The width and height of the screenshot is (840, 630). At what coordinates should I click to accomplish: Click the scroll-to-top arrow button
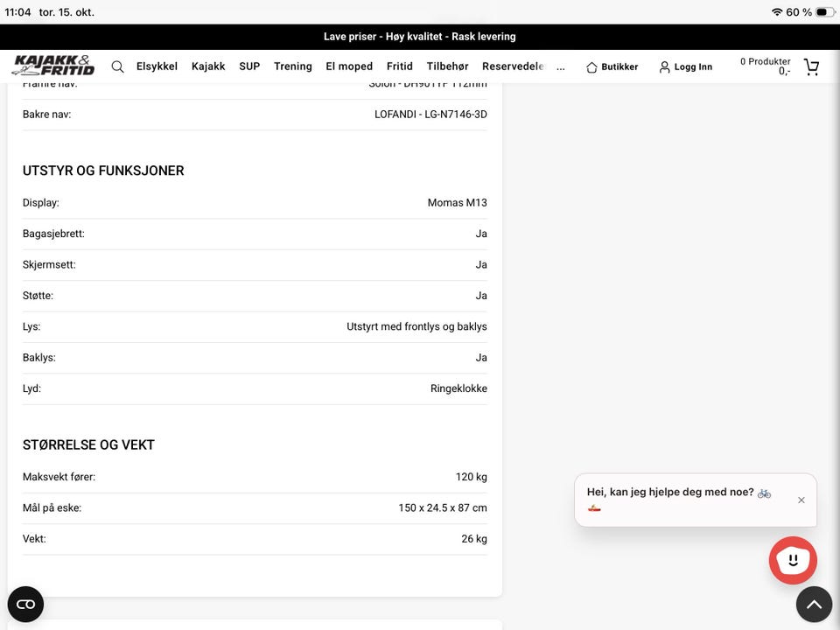pyautogui.click(x=815, y=605)
